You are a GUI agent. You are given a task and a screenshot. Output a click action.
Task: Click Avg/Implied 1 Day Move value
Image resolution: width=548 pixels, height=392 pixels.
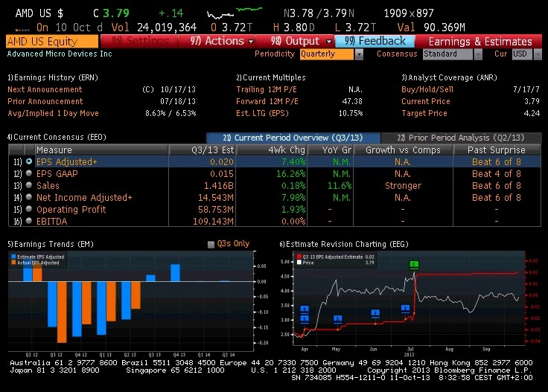[x=171, y=113]
